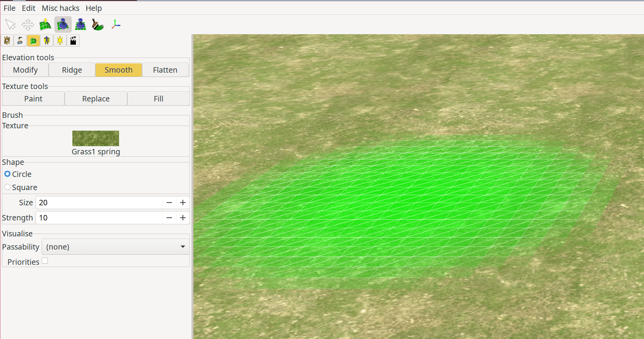644x339 pixels.
Task: Click the paintbrush terrain painting tool
Action: (x=98, y=24)
